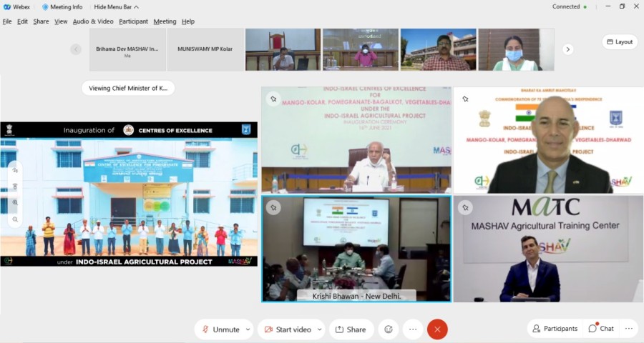Select the annotate tool on shared screen
The image size is (644, 343).
coord(15,170)
